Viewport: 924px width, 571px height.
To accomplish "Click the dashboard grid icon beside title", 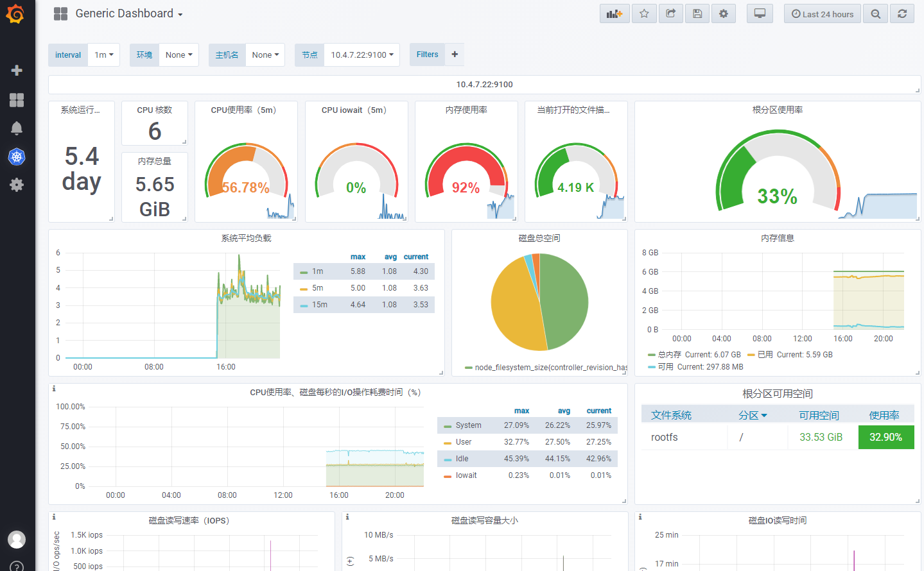I will [61, 13].
